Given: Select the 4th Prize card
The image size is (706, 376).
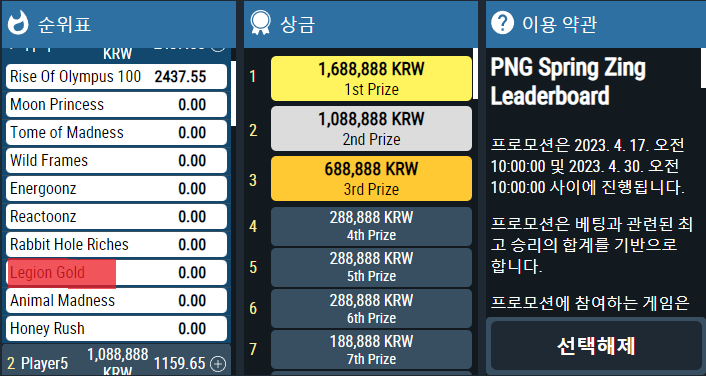Looking at the screenshot, I should (371, 226).
